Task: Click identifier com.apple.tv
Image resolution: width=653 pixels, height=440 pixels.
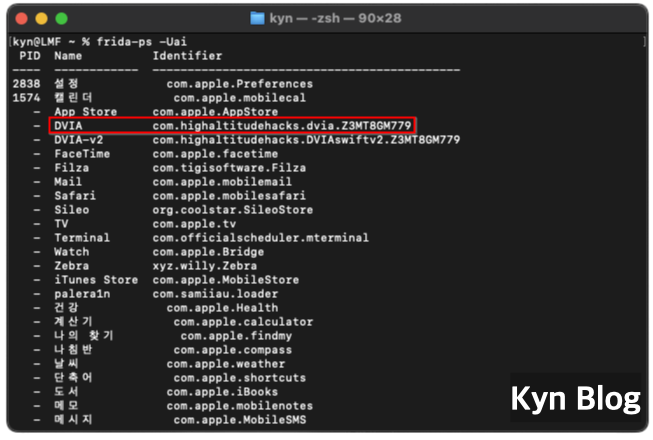Action: [x=194, y=224]
